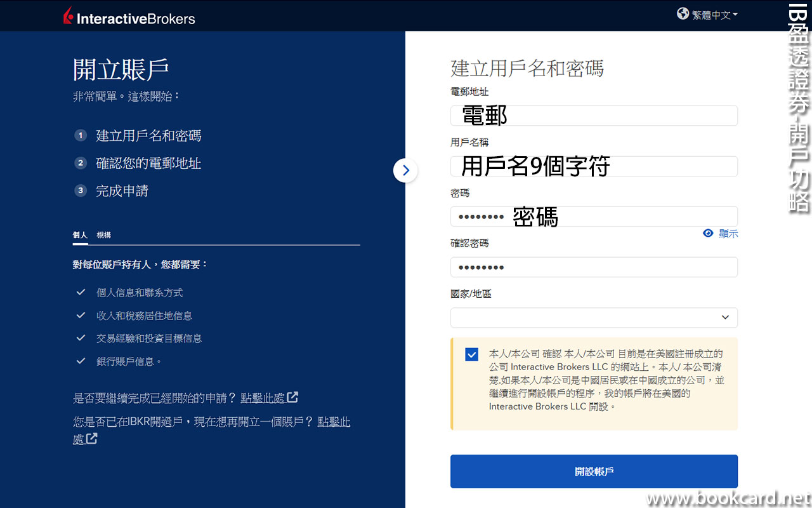This screenshot has height=508, width=812.
Task: Click the 國家/地區 dropdown chevron arrow
Action: click(x=725, y=317)
